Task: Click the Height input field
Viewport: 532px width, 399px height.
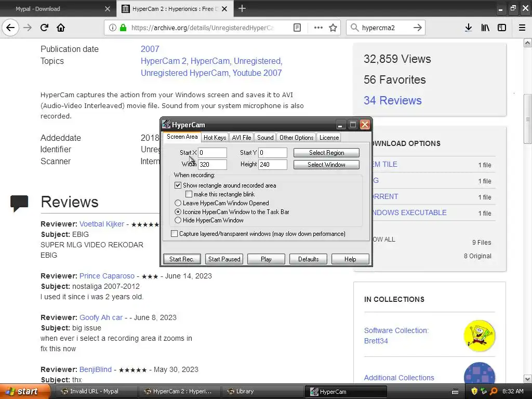Action: (273, 165)
